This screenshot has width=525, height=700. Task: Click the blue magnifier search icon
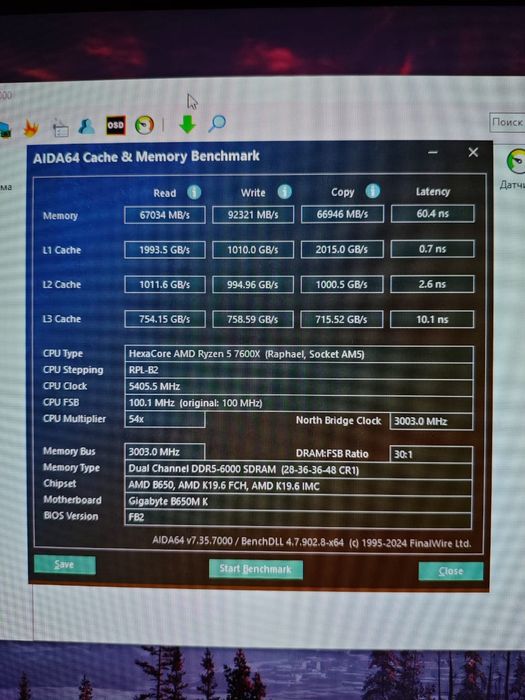click(x=217, y=124)
